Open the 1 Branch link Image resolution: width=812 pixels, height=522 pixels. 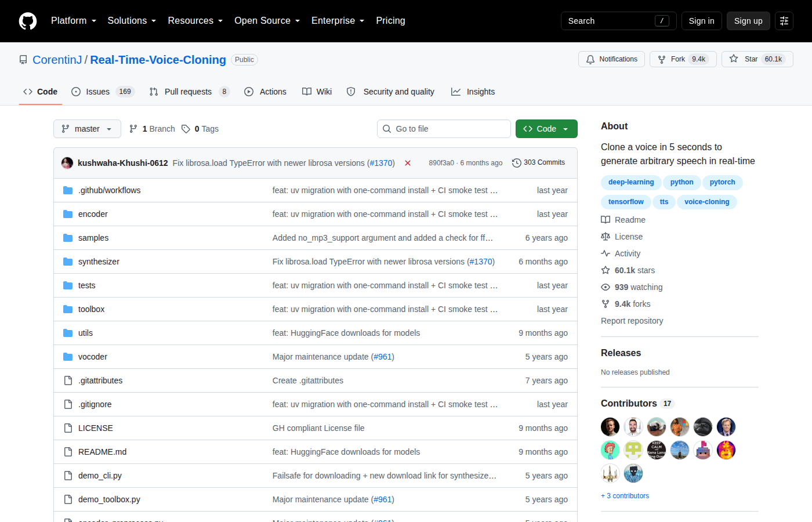(152, 129)
